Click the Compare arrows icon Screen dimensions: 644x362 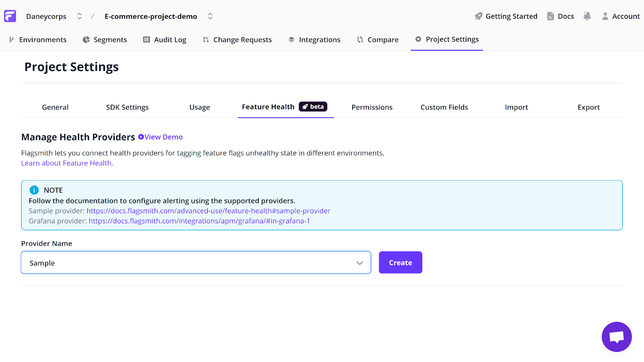pos(360,39)
